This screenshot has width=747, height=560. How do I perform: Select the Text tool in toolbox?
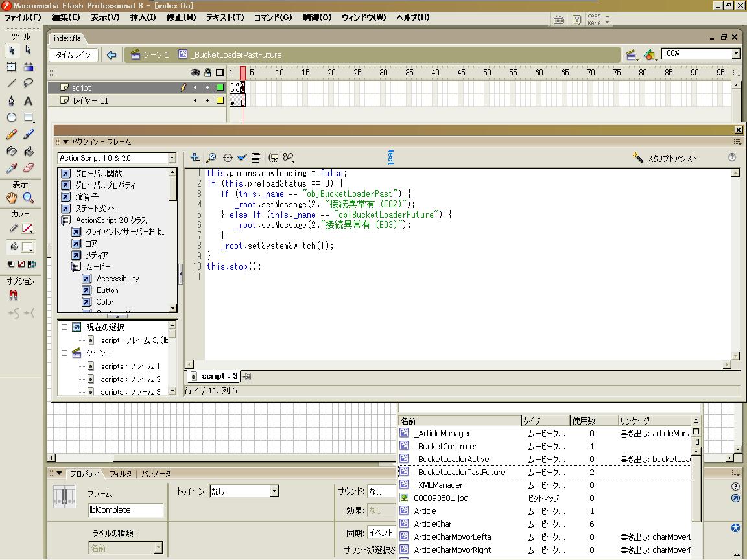[28, 100]
